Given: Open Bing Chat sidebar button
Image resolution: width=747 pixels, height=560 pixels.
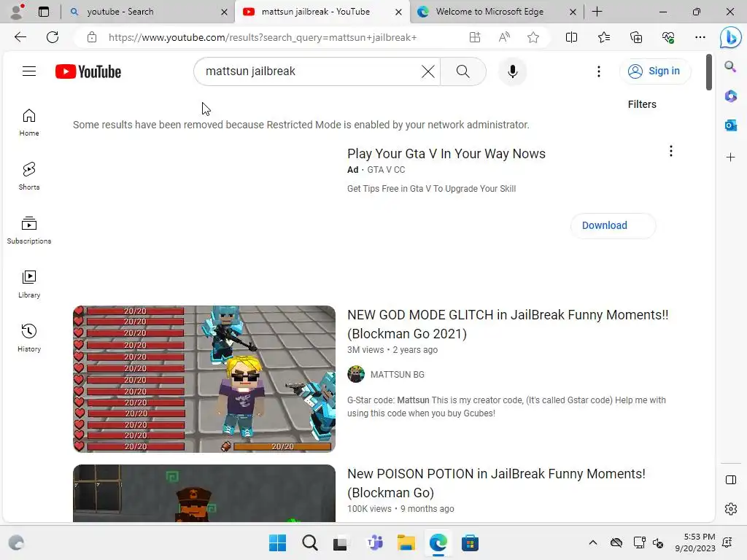Looking at the screenshot, I should pyautogui.click(x=730, y=38).
